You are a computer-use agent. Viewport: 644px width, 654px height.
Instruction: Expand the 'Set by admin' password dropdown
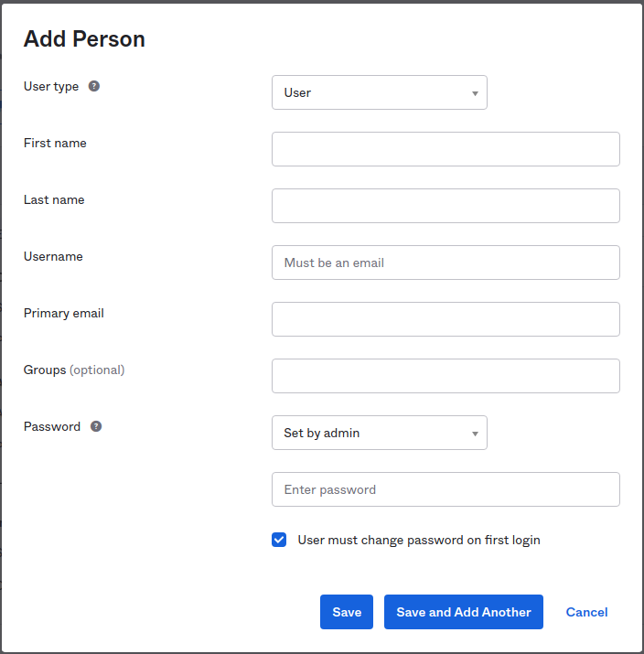click(379, 433)
